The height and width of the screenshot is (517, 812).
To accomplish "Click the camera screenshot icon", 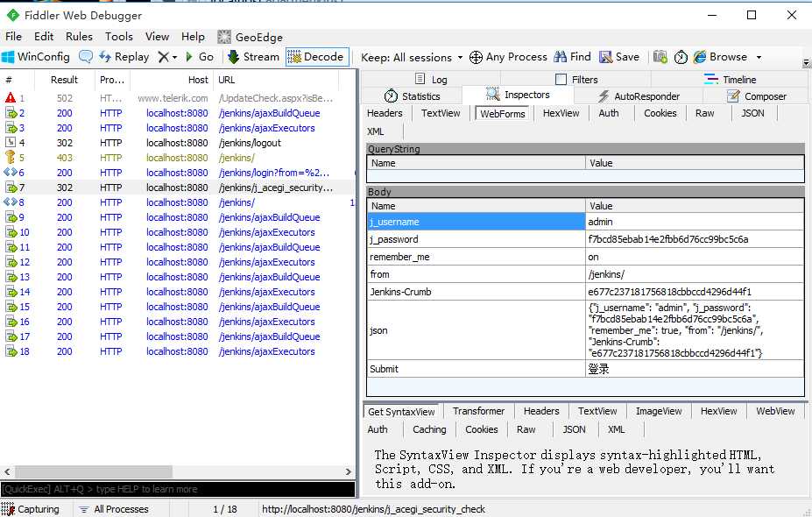I will coord(660,57).
